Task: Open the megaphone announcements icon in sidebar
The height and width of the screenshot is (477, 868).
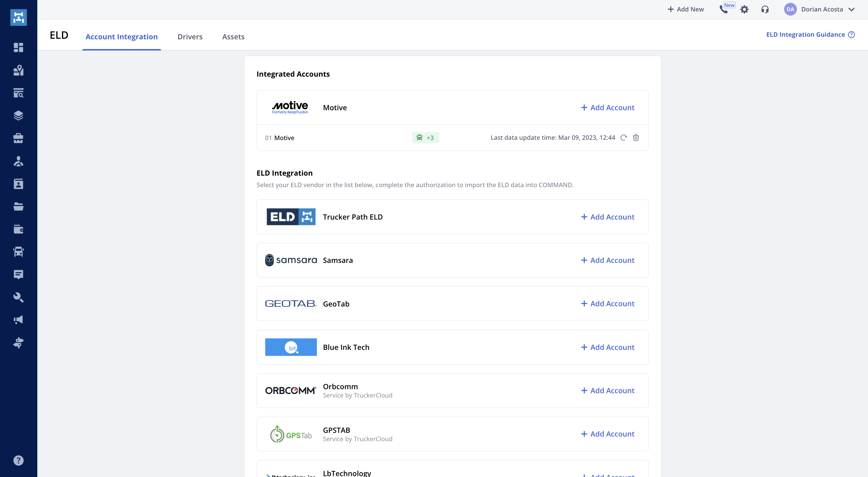Action: (x=19, y=320)
